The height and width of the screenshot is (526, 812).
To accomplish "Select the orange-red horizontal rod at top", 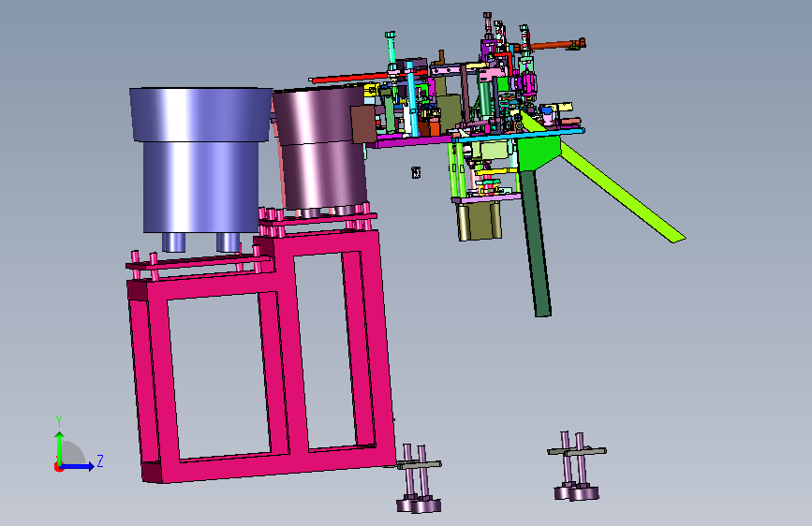I will [552, 46].
